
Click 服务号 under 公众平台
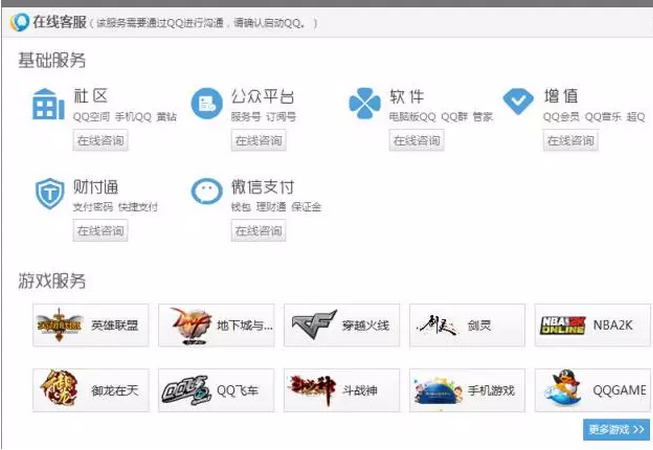(246, 117)
